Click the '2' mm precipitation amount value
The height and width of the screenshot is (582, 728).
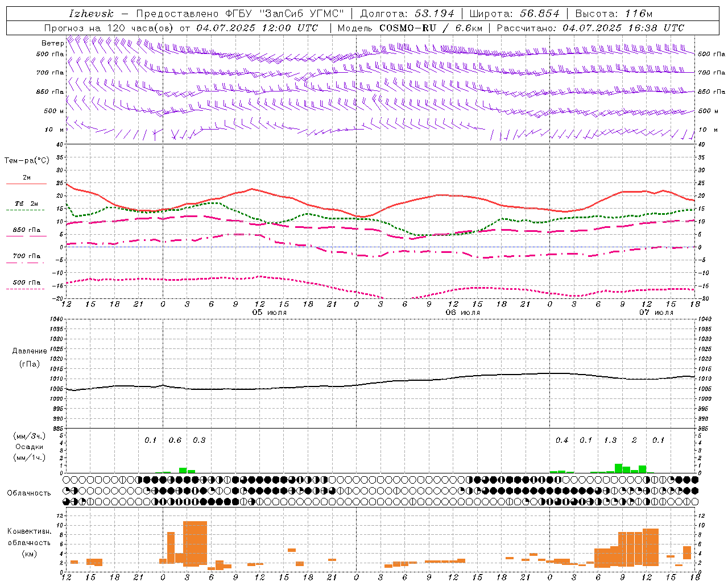tap(634, 440)
